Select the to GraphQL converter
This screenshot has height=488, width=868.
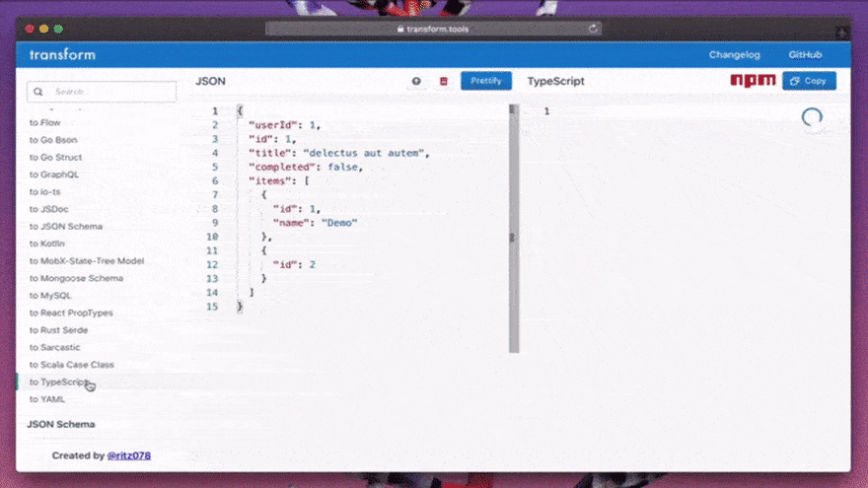click(x=53, y=174)
